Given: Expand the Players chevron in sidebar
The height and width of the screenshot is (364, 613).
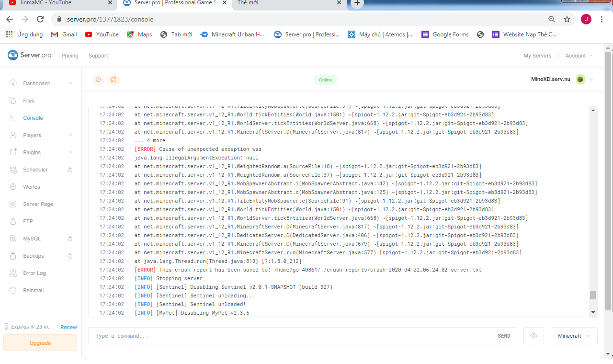Looking at the screenshot, I should point(70,135).
